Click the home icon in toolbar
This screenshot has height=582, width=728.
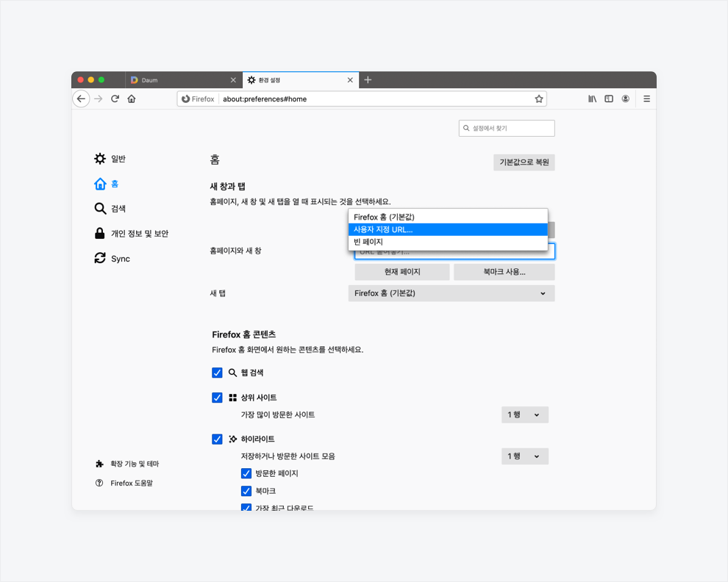point(132,99)
